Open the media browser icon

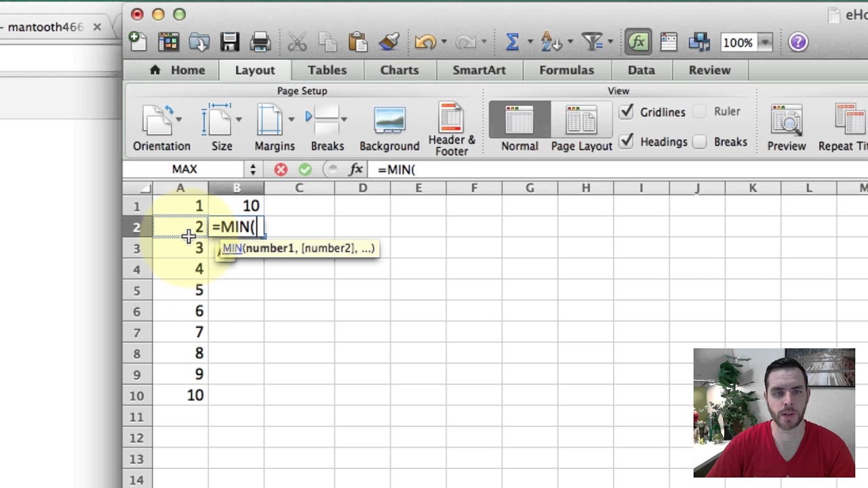click(x=698, y=42)
